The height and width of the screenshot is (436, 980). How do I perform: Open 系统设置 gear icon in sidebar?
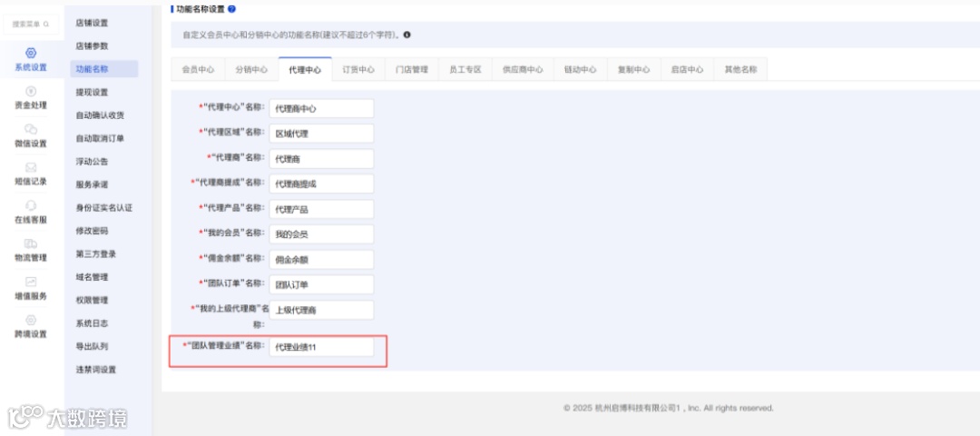pyautogui.click(x=31, y=54)
